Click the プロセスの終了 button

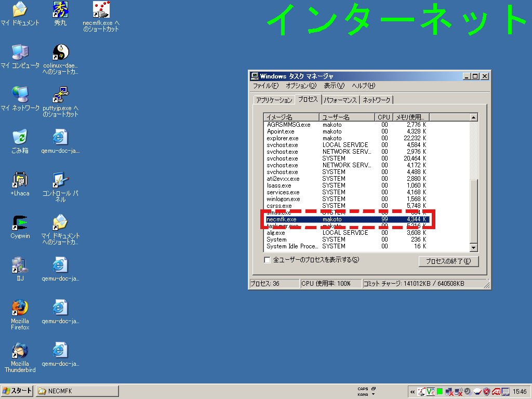[x=448, y=261]
